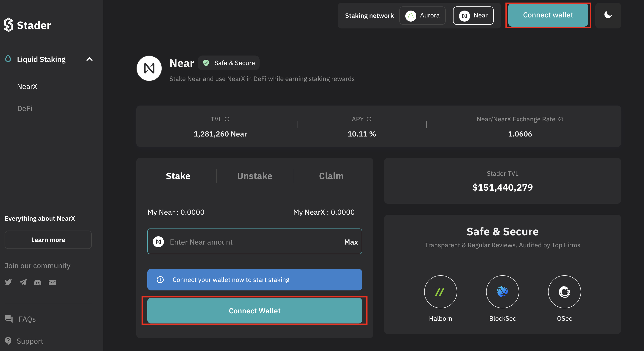Open the Halborn auditor logo
644x351 pixels.
coord(440,292)
